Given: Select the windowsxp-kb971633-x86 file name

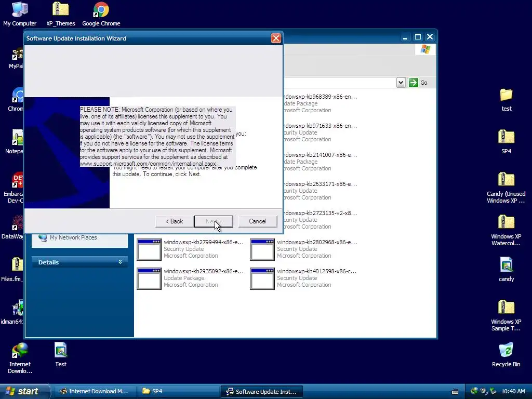Looking at the screenshot, I should [320, 126].
